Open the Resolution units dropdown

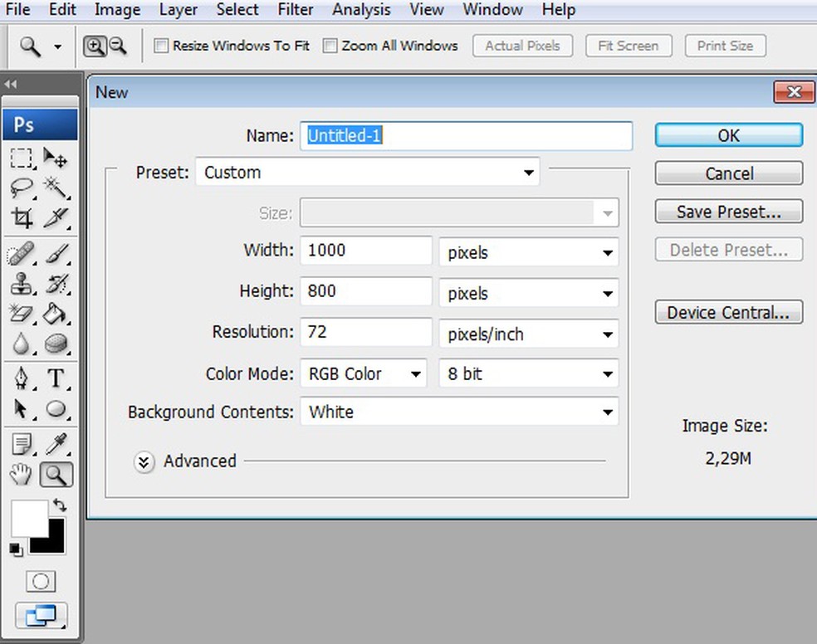[529, 334]
